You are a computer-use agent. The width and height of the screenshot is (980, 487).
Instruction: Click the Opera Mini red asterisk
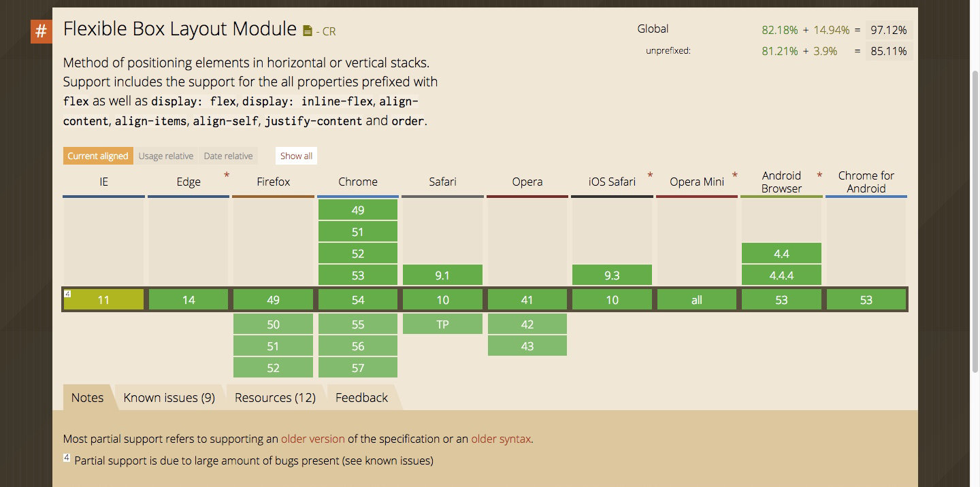[x=735, y=176]
